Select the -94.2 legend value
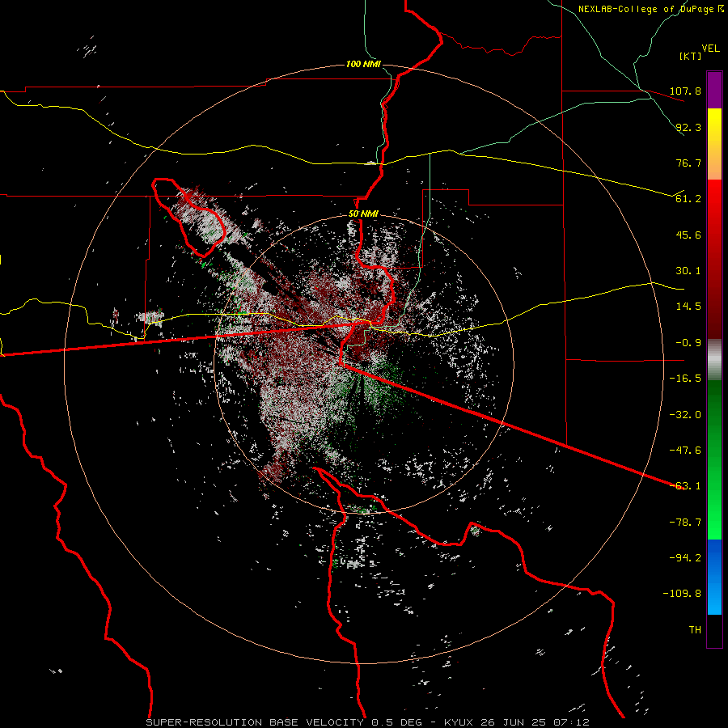 [685, 557]
